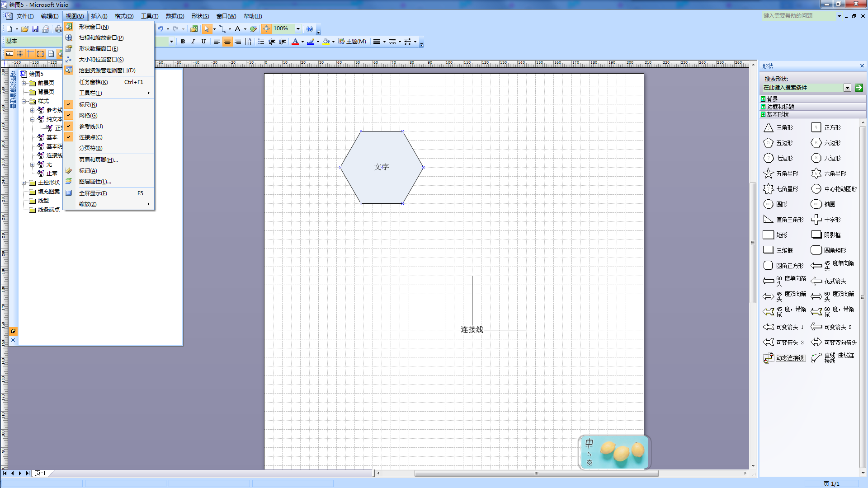Click the line color pen swatch

pyautogui.click(x=311, y=42)
